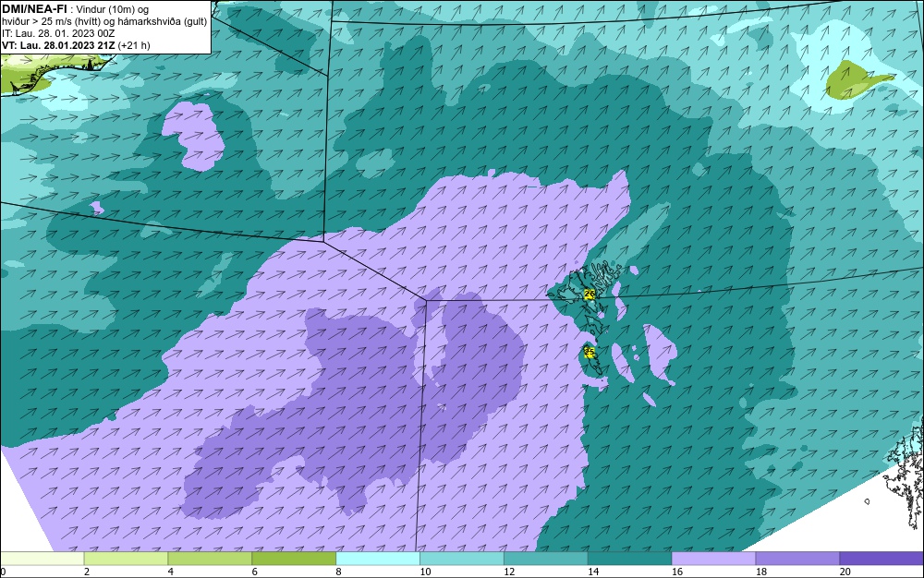
Task: Select the 12–14 m/s teal legend swatch
Action: (546, 559)
